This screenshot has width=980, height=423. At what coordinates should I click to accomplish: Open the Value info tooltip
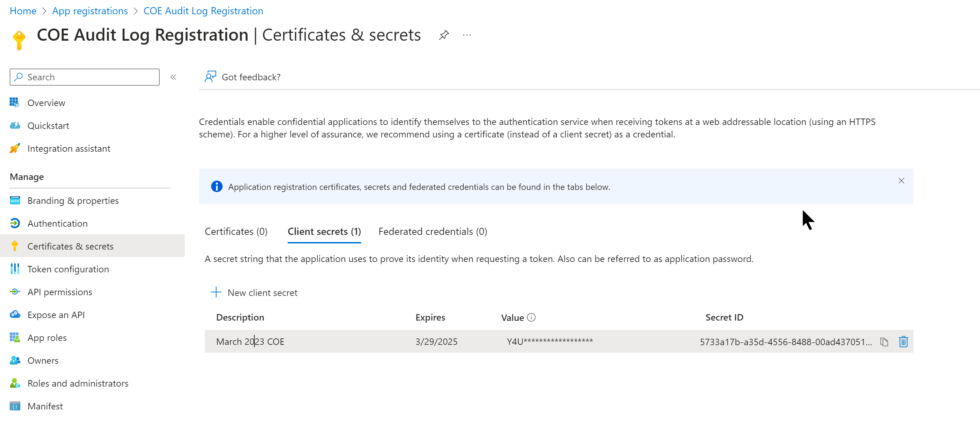click(532, 317)
